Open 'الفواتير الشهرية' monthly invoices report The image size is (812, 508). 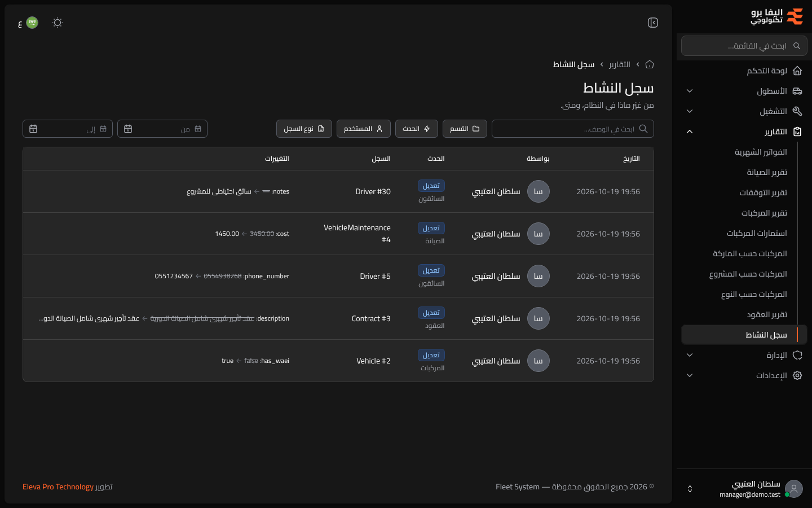(761, 152)
